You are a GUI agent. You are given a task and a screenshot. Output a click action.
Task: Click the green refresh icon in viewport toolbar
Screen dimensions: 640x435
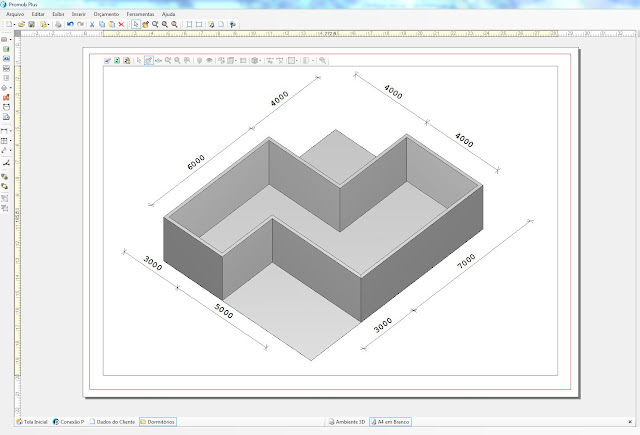click(x=117, y=60)
